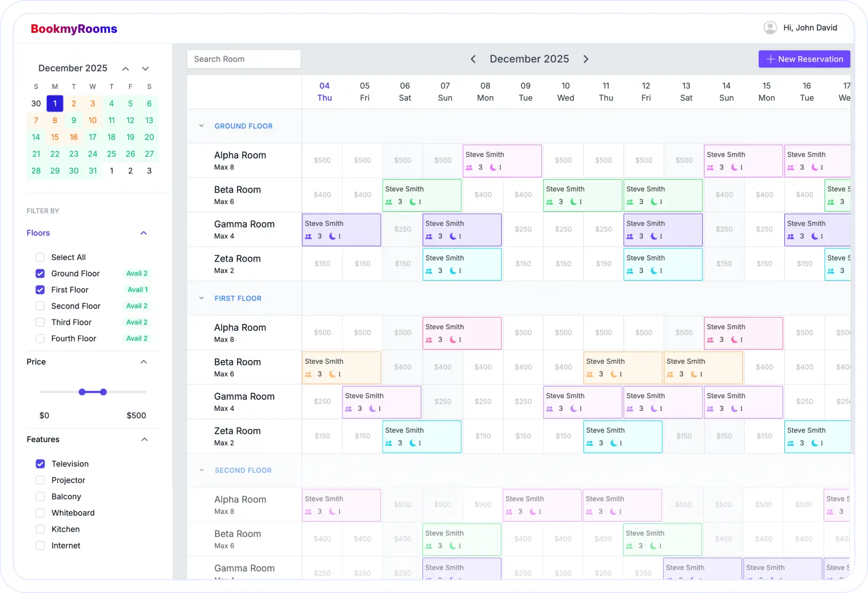This screenshot has width=868, height=593.
Task: Click mini calendar up arrow icon
Action: pyautogui.click(x=125, y=69)
